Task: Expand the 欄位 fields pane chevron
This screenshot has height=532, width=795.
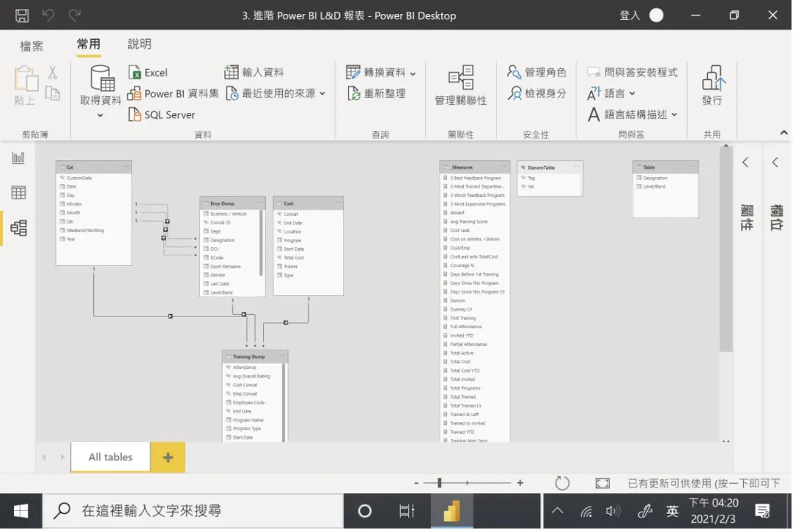Action: point(775,163)
